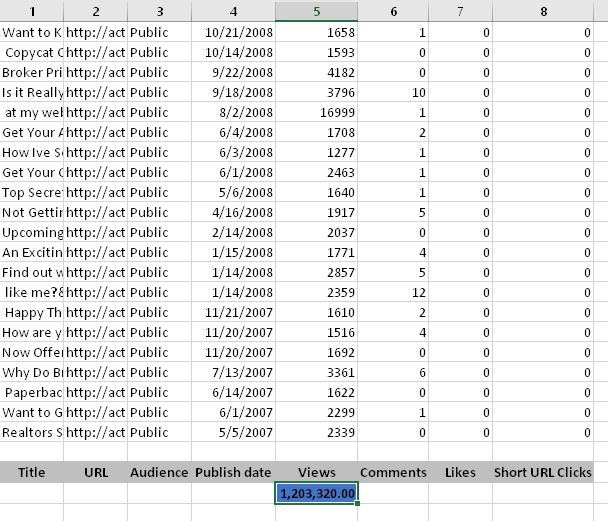Select the cell with views 2857
The image size is (608, 521).
tap(316, 273)
